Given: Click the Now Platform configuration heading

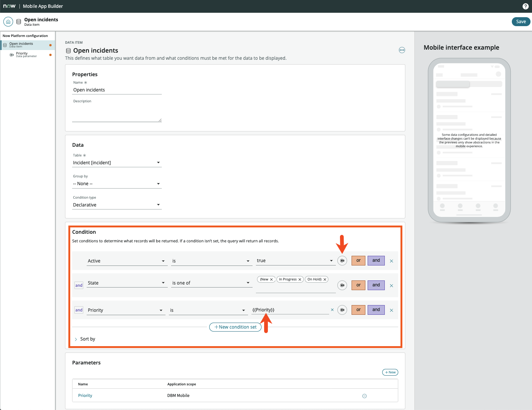Looking at the screenshot, I should 25,36.
